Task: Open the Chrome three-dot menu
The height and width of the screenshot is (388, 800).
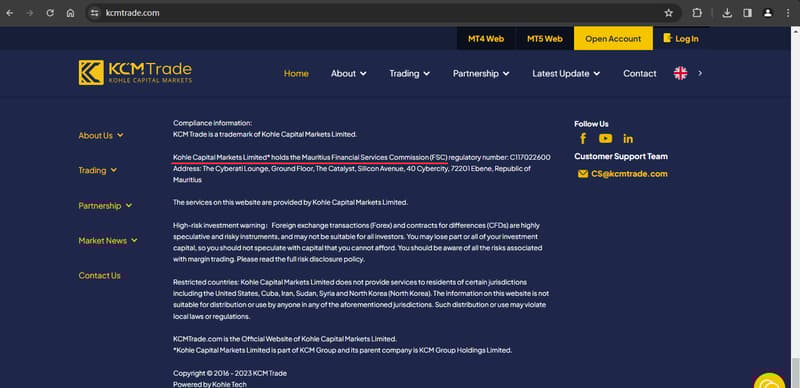Action: (789, 13)
